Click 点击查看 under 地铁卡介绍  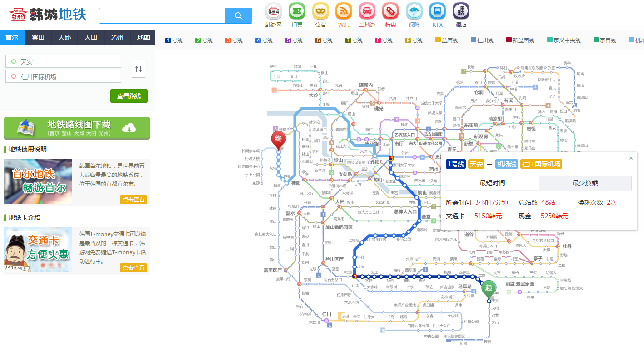point(134,268)
